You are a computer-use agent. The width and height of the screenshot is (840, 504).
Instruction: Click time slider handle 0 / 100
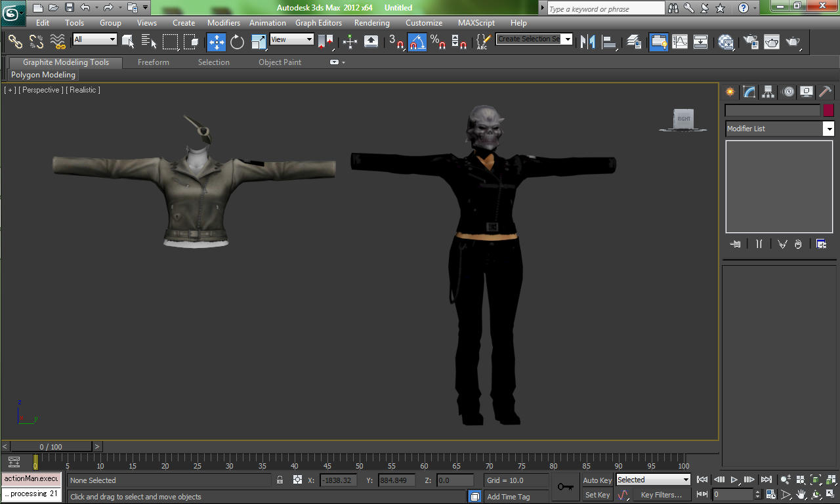(x=51, y=447)
